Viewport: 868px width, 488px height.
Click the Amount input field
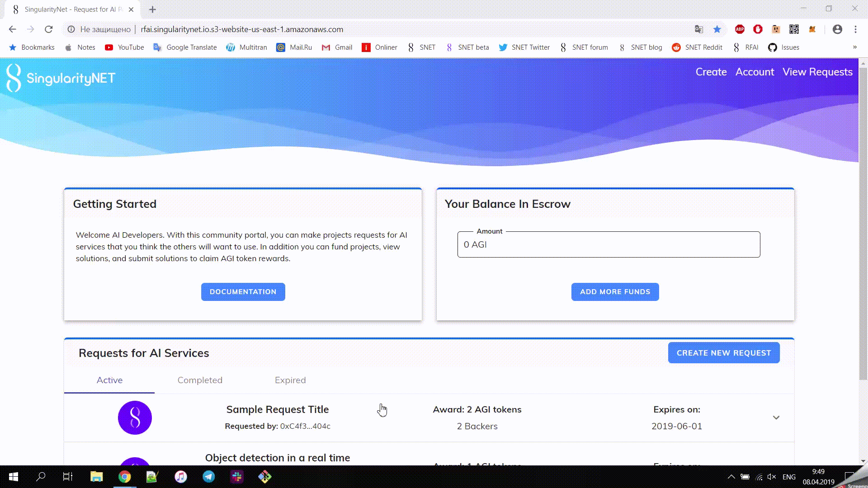609,244
